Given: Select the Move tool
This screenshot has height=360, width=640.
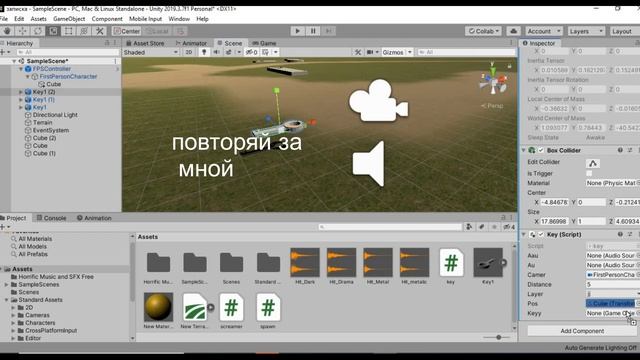Looking at the screenshot, I should [x=22, y=31].
